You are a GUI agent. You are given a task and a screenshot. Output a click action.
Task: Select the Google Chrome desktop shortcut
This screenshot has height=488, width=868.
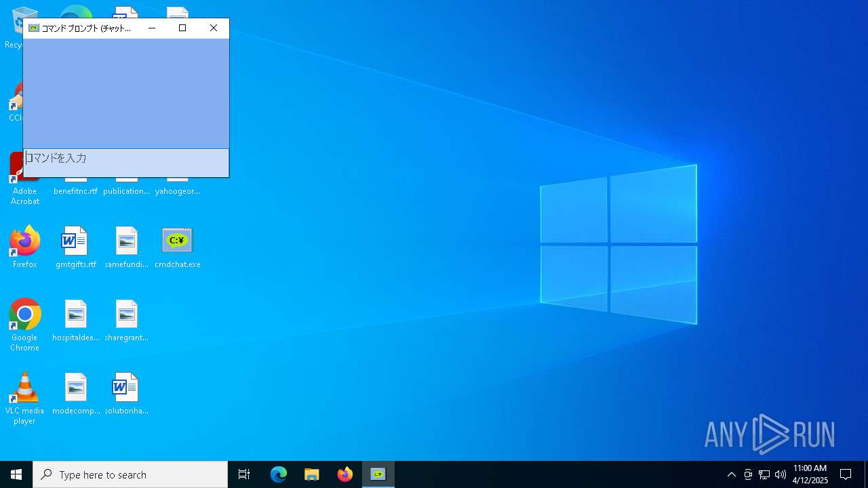25,325
